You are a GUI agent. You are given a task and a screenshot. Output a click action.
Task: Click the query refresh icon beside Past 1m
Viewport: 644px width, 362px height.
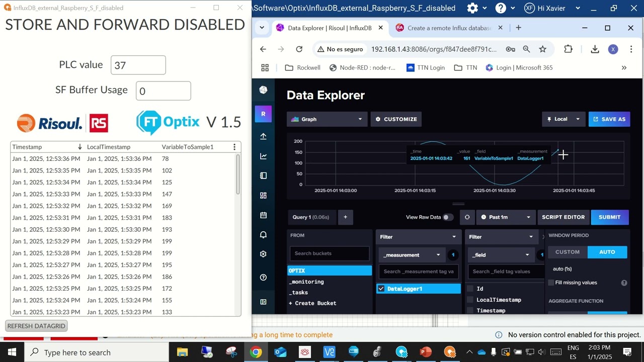click(467, 217)
